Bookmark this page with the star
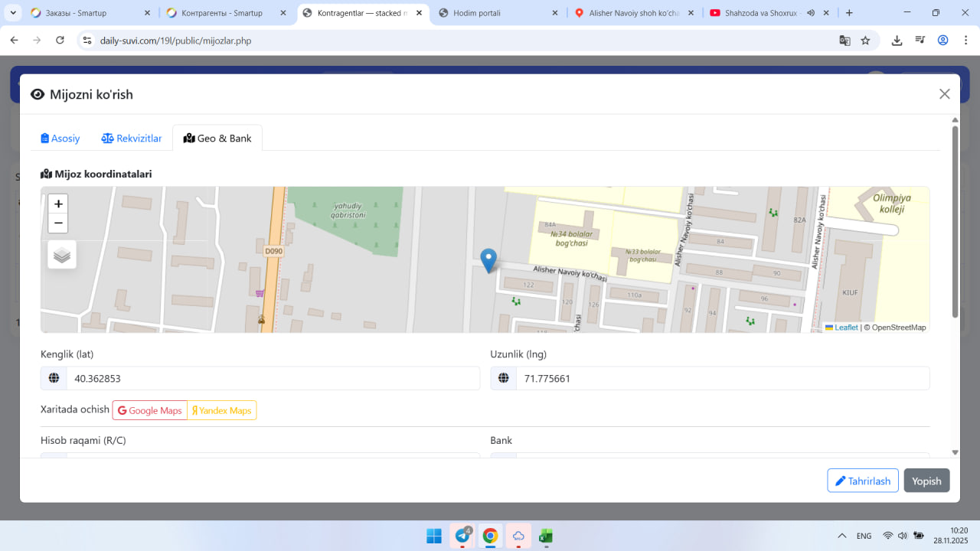Screen dimensions: 980x551 [865, 41]
